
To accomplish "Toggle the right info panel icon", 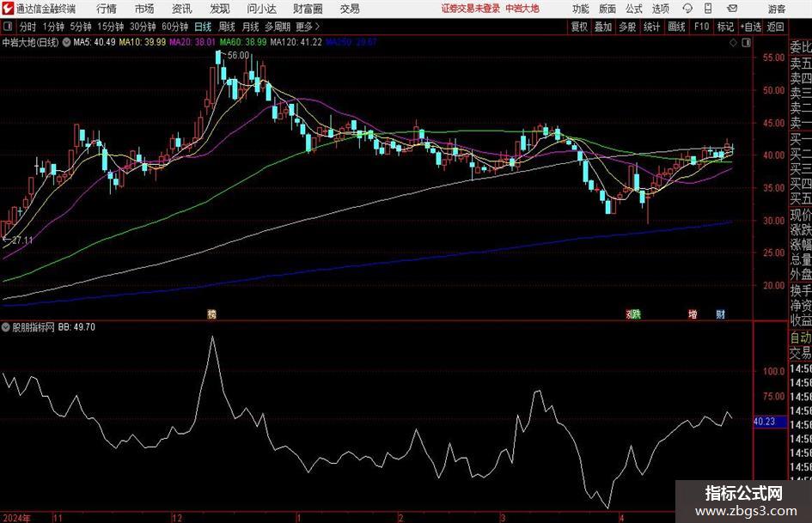I will (746, 43).
